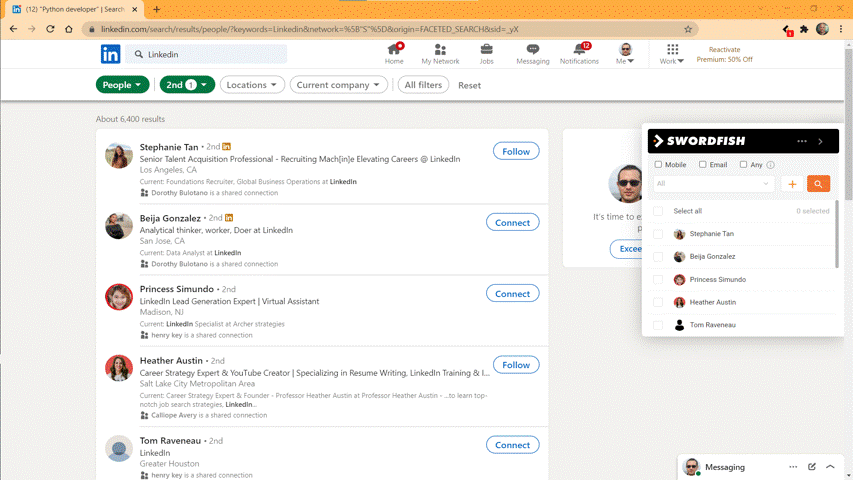Open Swordfish panel options (three dots)
Screen dimensions: 853x480
802,141
